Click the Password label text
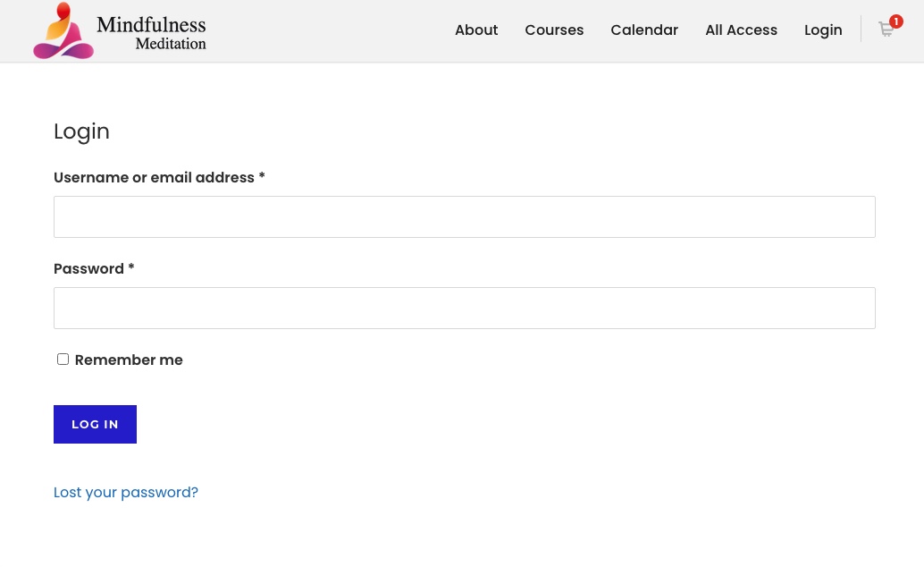This screenshot has width=924, height=567. [94, 269]
